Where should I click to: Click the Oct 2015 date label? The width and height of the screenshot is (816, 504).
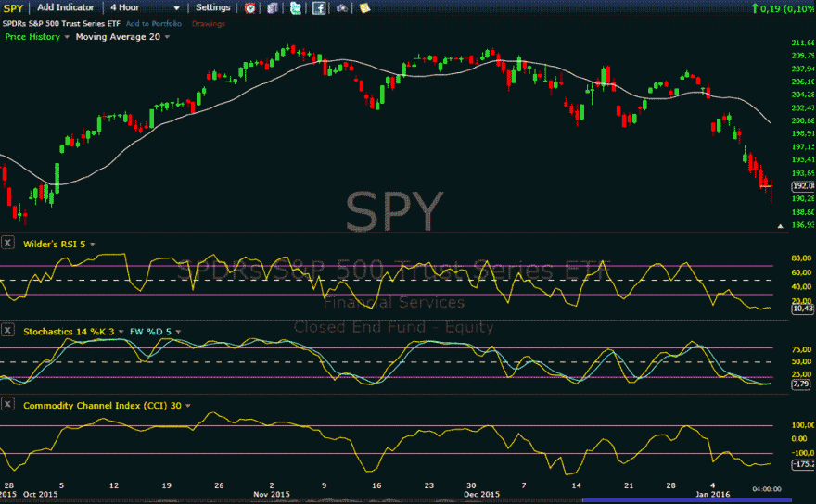pos(41,494)
